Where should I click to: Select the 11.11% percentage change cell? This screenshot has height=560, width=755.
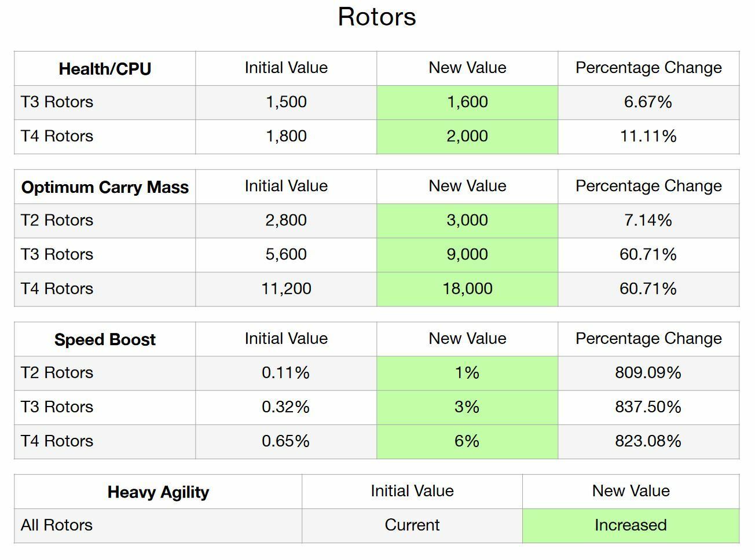point(648,137)
